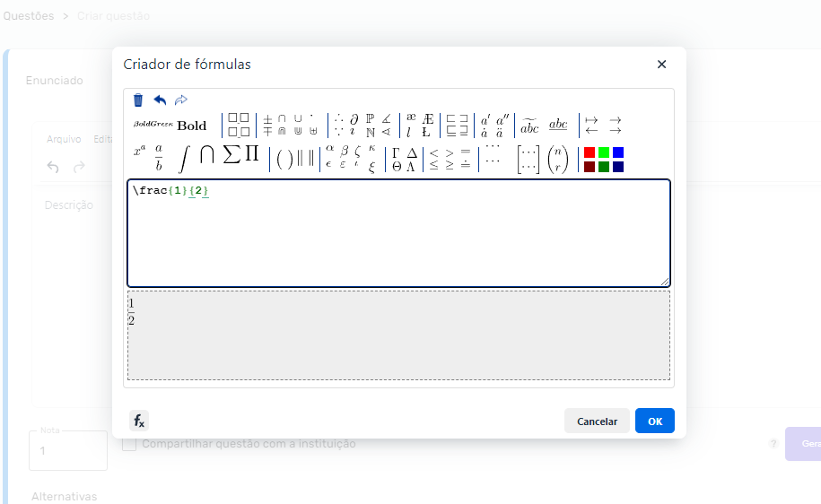The image size is (821, 504).
Task: Click the trash icon to clear formula
Action: [138, 100]
